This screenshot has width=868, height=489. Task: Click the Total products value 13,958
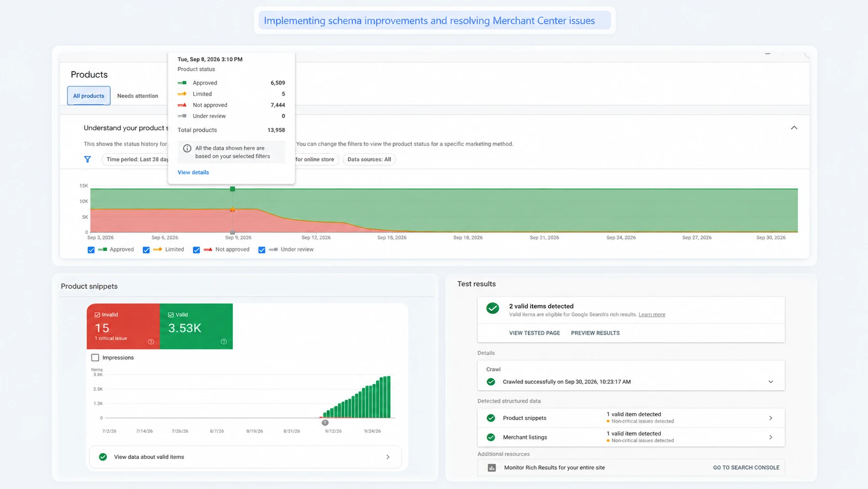(x=276, y=130)
